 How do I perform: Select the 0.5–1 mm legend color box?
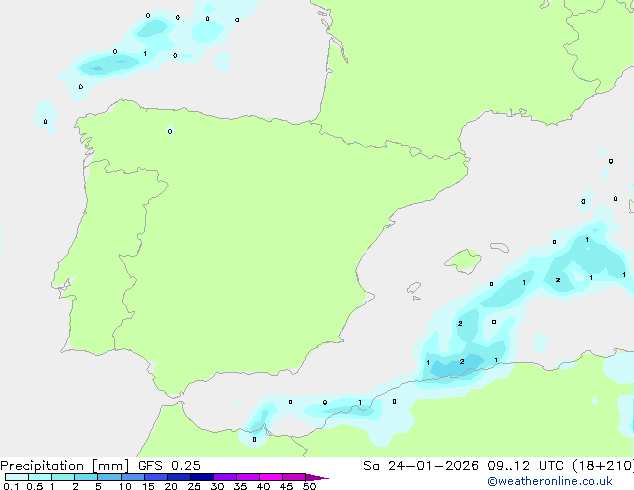point(40,477)
